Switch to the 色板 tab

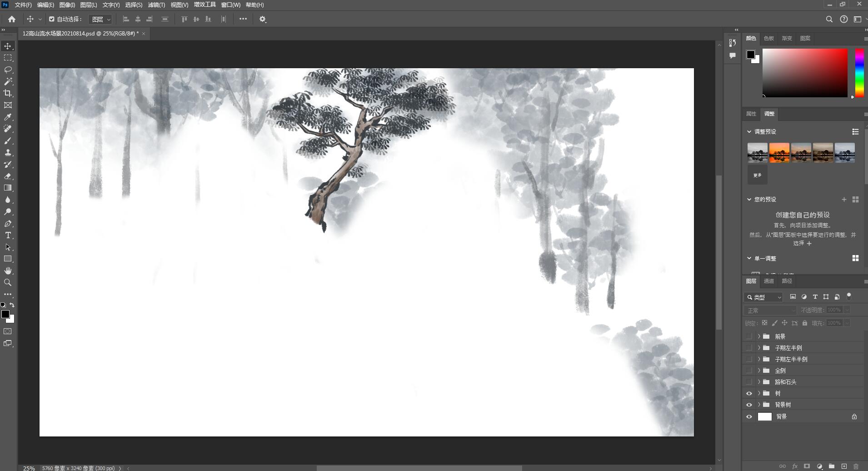click(769, 38)
